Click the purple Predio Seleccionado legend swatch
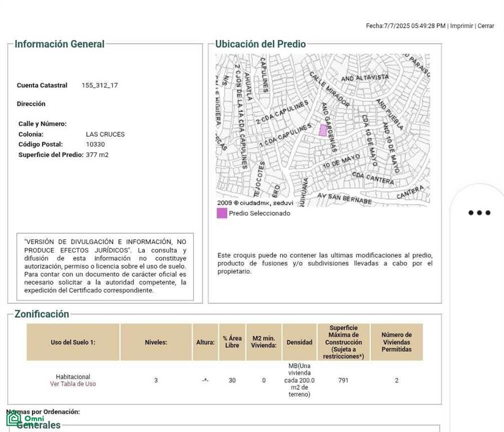This screenshot has height=432, width=504. coord(222,213)
